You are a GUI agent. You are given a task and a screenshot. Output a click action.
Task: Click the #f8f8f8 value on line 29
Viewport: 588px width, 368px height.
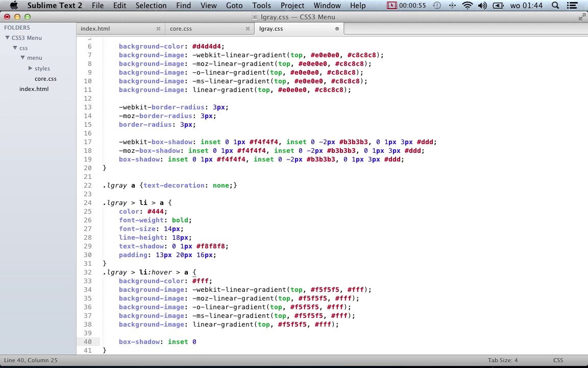click(x=210, y=246)
